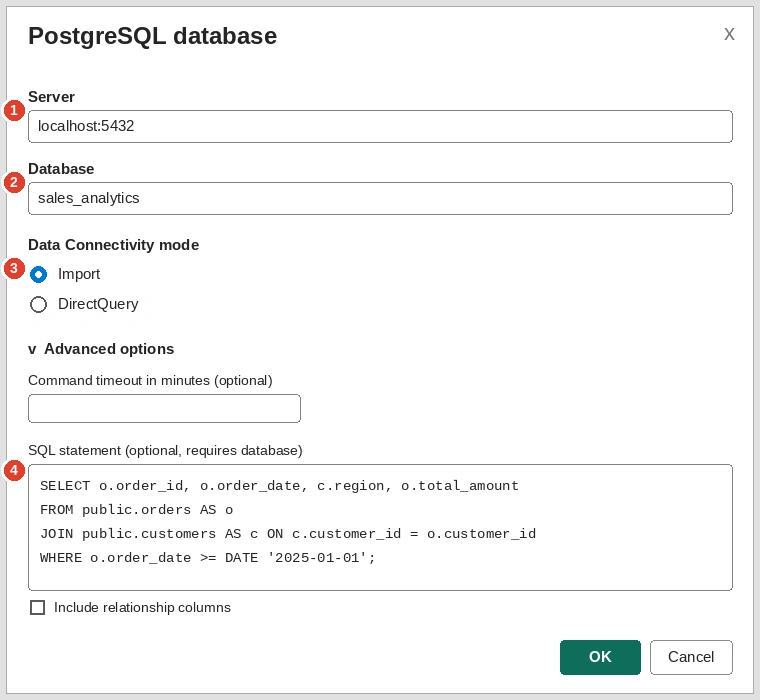760x700 pixels.
Task: Select the Import radio button circle
Action: [x=39, y=274]
